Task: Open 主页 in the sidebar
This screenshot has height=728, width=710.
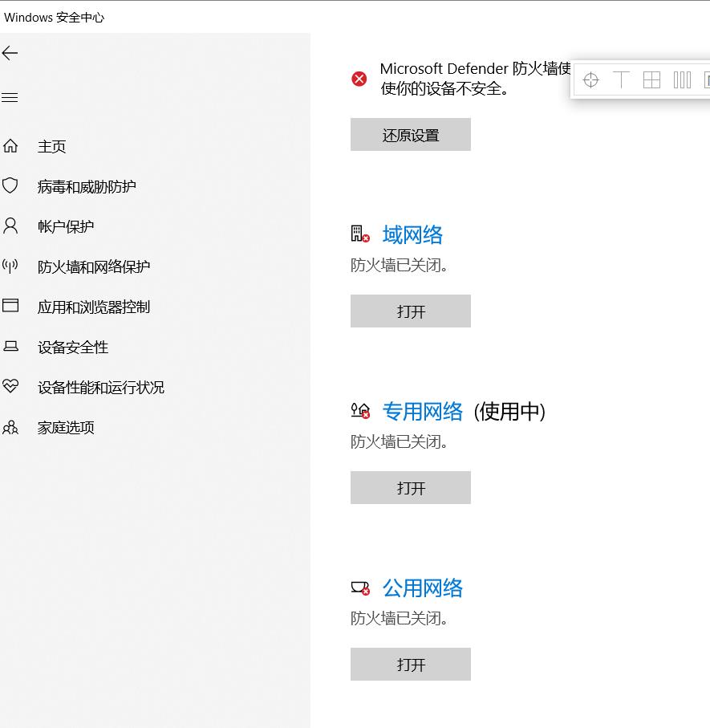Action: coord(51,147)
